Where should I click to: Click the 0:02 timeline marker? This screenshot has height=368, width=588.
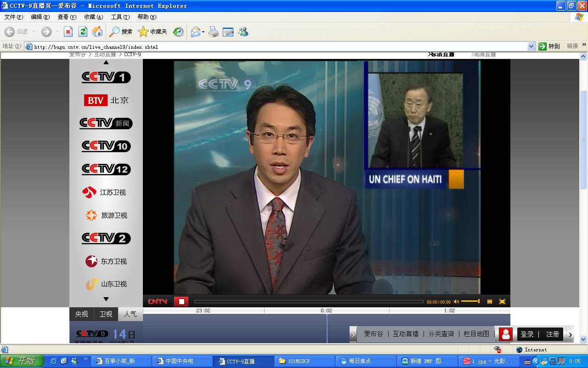[x=326, y=310]
